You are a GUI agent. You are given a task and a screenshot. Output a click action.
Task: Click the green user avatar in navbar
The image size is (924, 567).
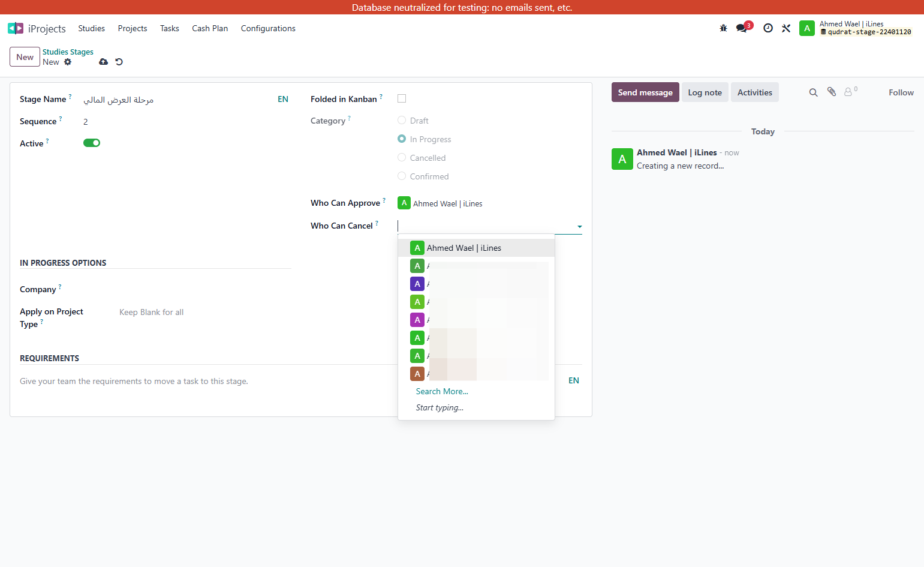pyautogui.click(x=807, y=28)
